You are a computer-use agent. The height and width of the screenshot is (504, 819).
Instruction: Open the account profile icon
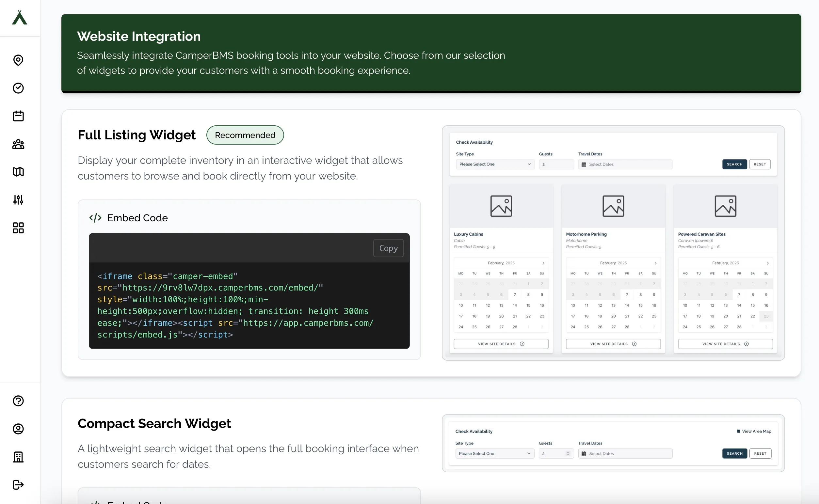[18, 429]
